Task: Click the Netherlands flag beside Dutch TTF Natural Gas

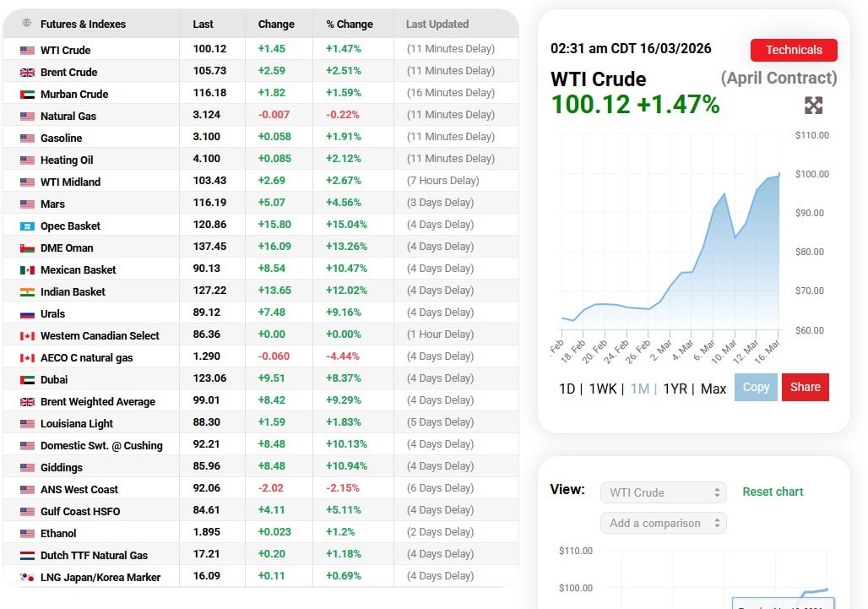Action: pyautogui.click(x=27, y=556)
